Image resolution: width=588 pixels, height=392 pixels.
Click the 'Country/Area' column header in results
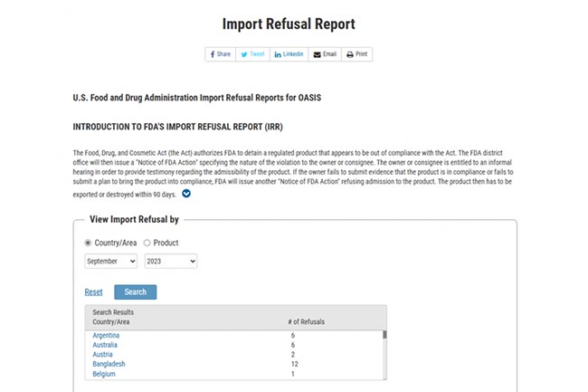click(111, 322)
